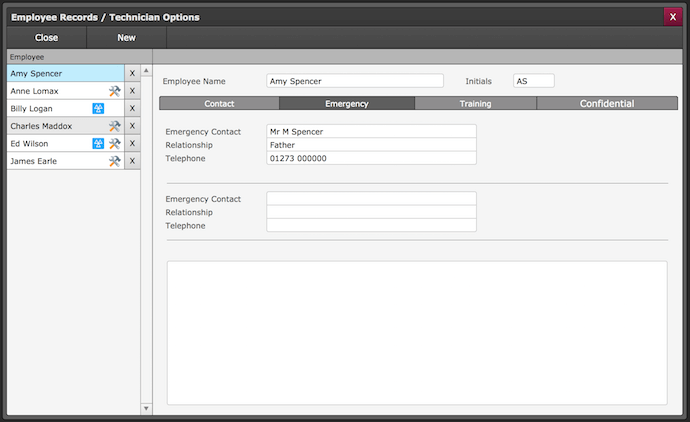This screenshot has width=690, height=422.
Task: Click the Initials field containing AS
Action: click(532, 81)
